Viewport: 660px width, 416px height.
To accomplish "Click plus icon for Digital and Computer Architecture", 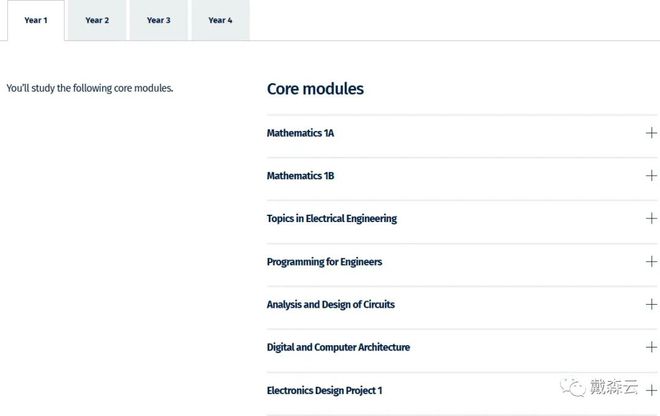I will coord(651,347).
